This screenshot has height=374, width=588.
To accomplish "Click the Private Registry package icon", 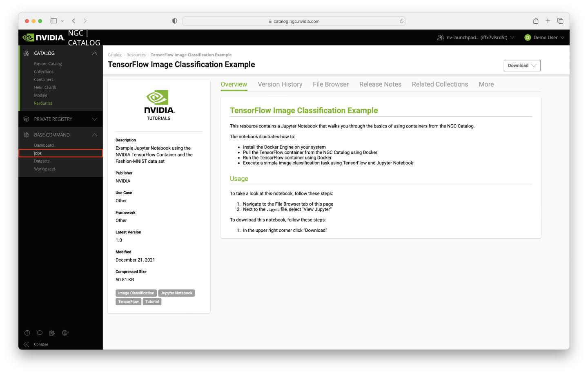I will pos(25,119).
